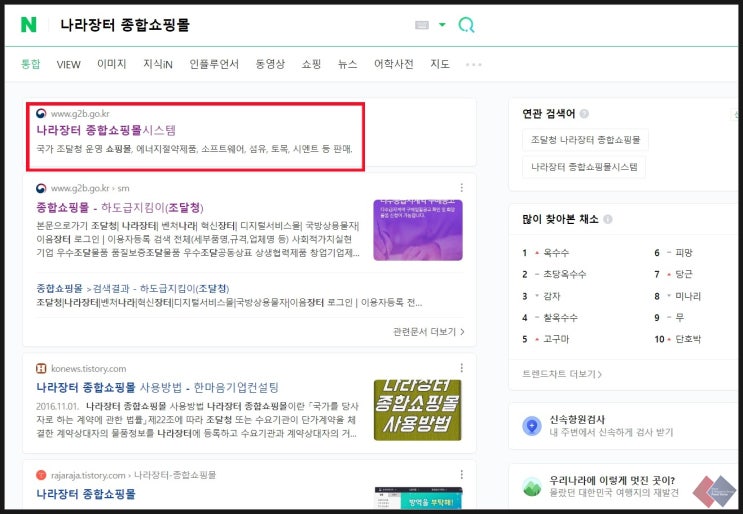Open the 쇼핑 tab
Viewport: 743px width, 514px height.
click(x=311, y=64)
